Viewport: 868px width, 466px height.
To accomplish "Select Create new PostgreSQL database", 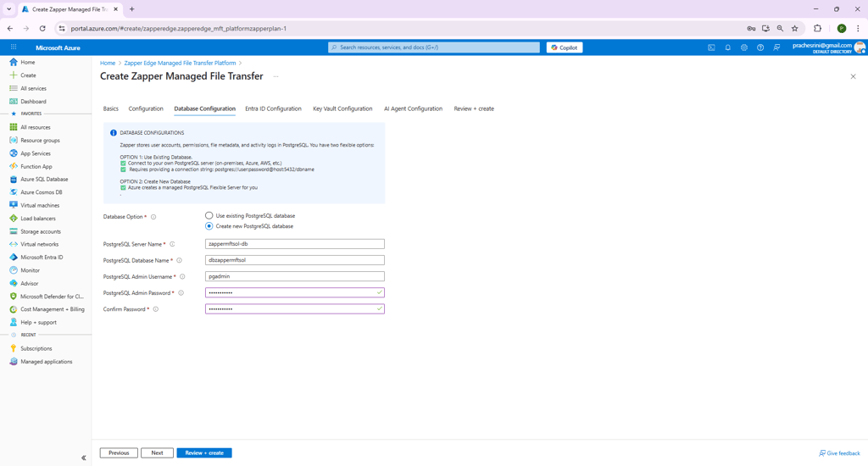I will (x=209, y=226).
